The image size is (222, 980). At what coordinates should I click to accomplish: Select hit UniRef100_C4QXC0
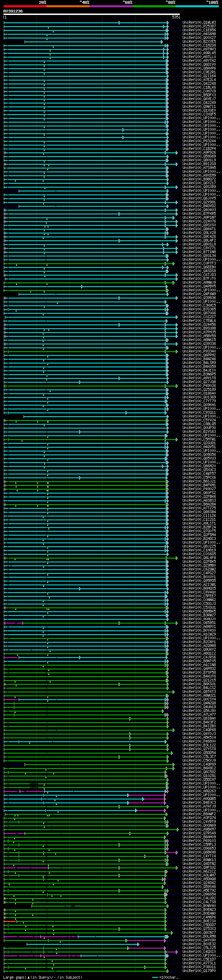coord(199,952)
